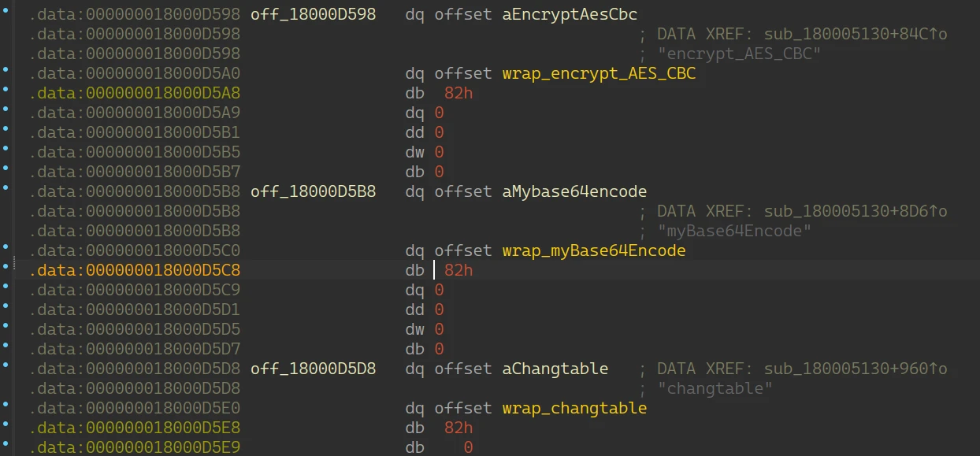Go to the wrap_myBase64Encode function
The width and height of the screenshot is (980, 456).
click(594, 250)
